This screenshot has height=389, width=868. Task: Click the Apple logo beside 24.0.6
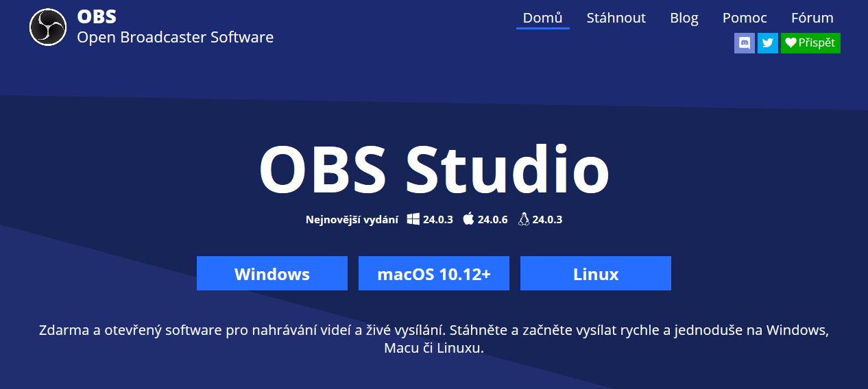coord(468,219)
